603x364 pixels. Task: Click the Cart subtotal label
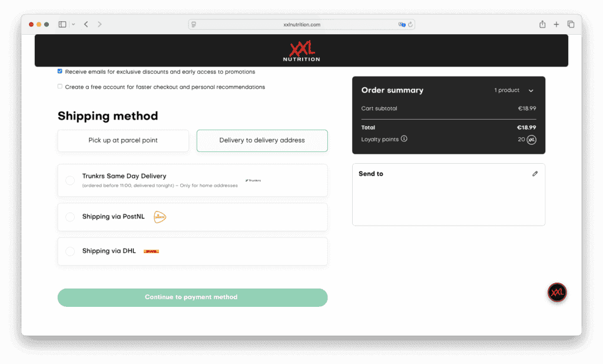tap(379, 108)
